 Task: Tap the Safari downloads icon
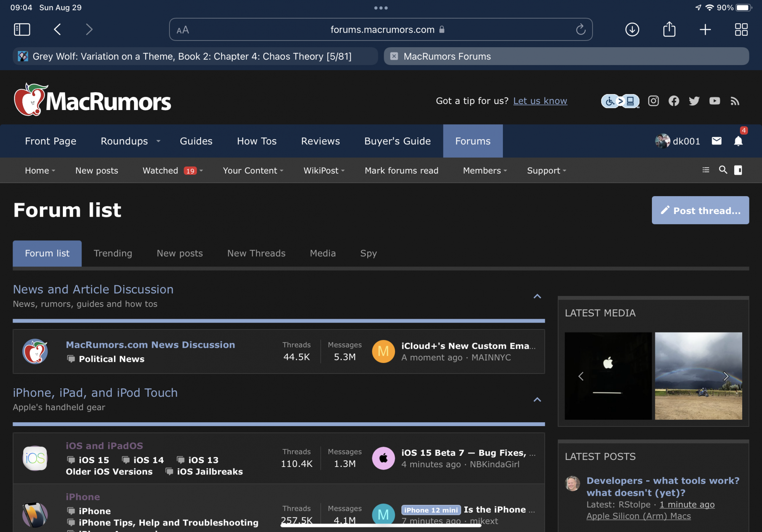(x=632, y=29)
